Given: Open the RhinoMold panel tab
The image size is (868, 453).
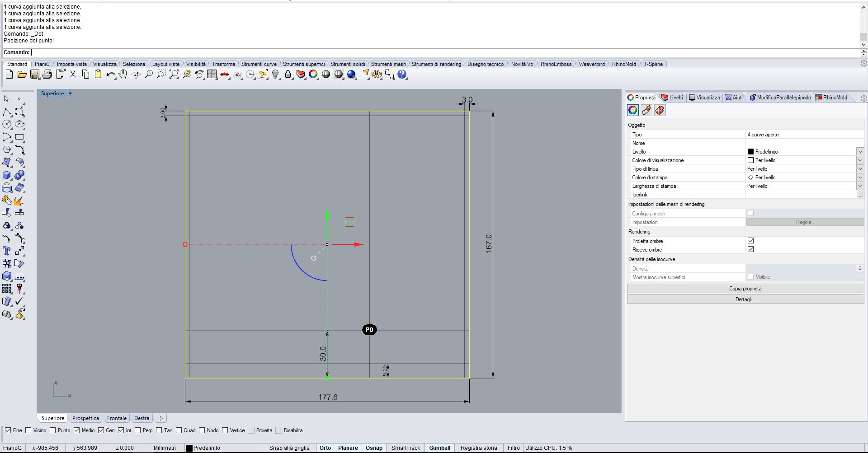Looking at the screenshot, I should [831, 98].
